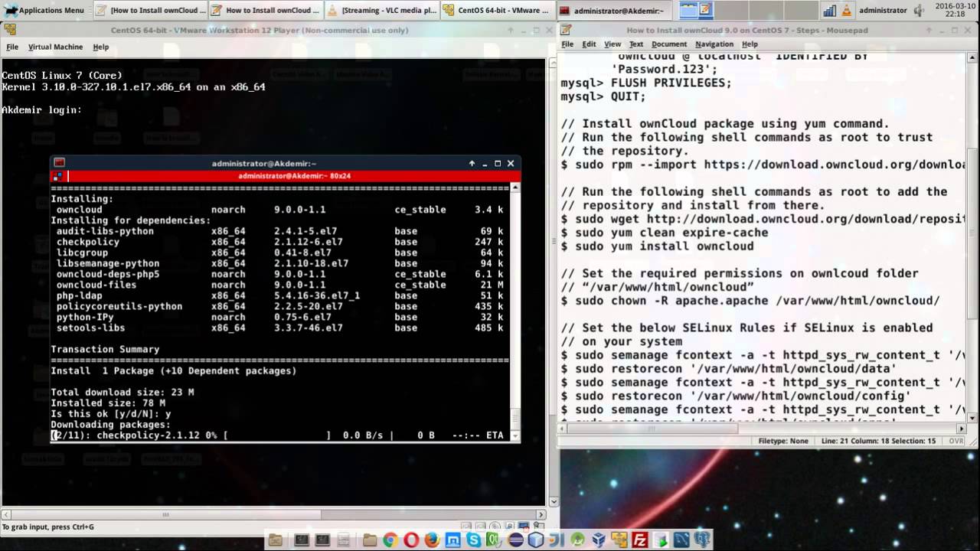
Task: Open the VMware Player File menu
Action: (12, 47)
